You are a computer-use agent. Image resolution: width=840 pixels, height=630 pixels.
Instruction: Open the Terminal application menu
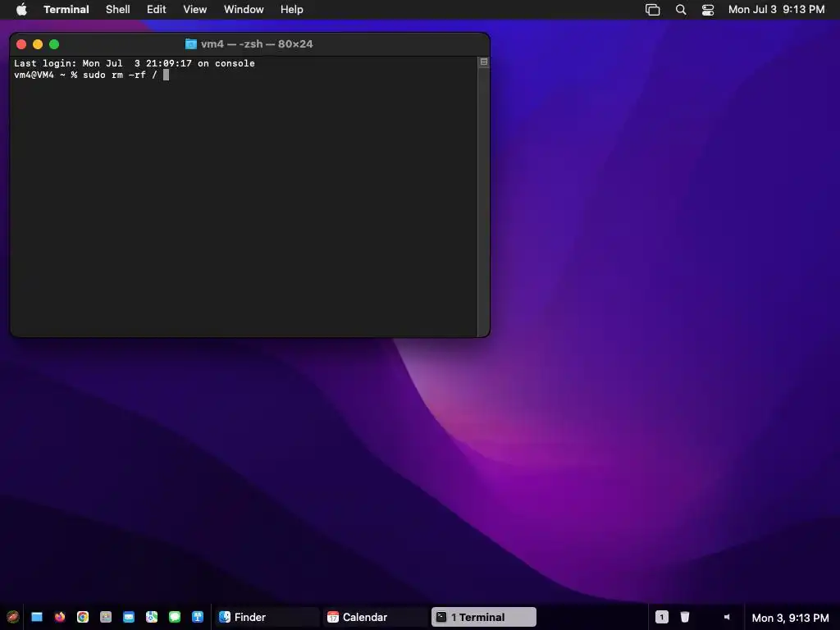click(66, 10)
